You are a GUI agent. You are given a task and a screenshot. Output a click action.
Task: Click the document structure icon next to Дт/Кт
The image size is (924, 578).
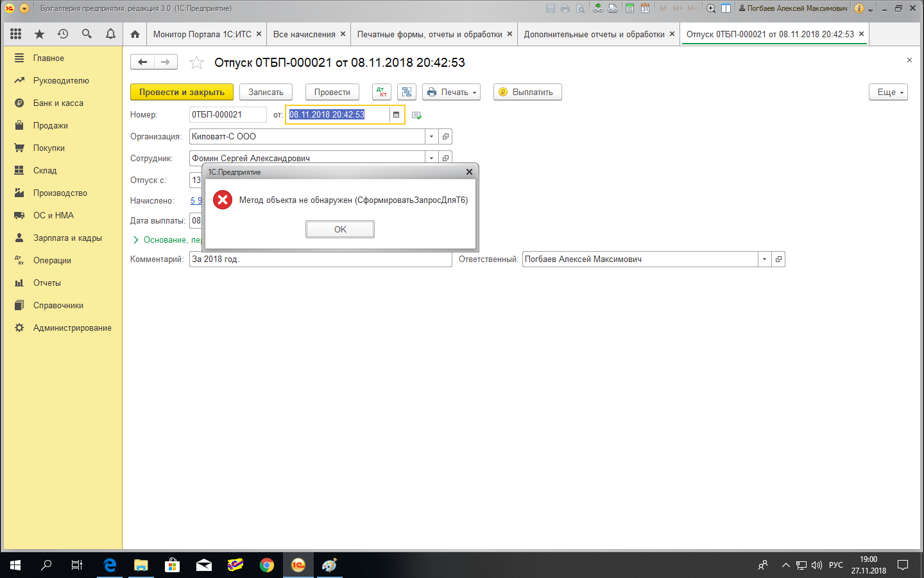(407, 92)
